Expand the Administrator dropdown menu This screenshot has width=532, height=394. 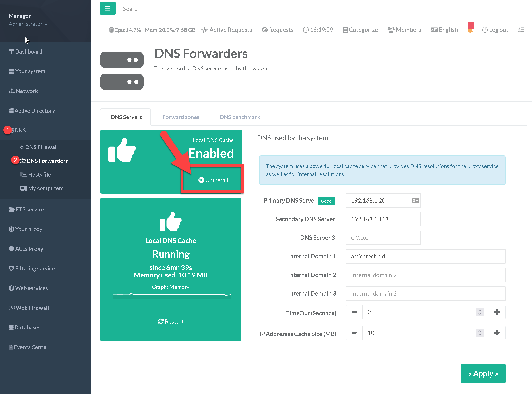coord(28,24)
